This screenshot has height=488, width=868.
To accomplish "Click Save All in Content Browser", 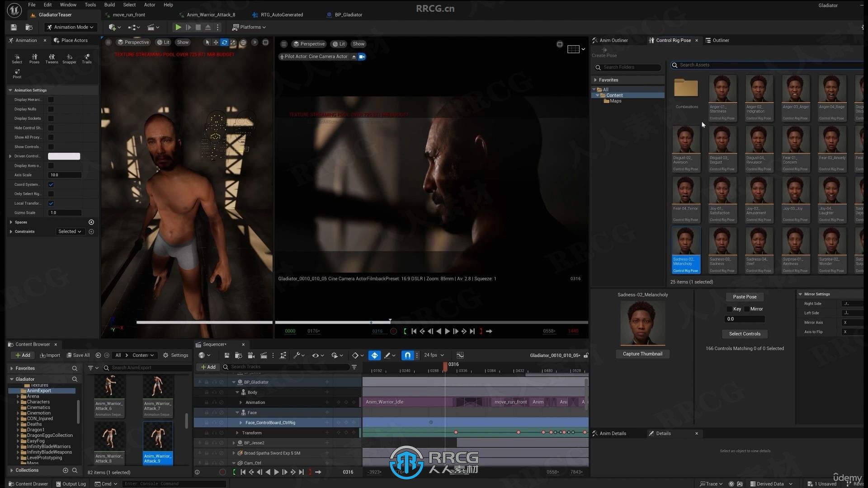I will coord(78,356).
